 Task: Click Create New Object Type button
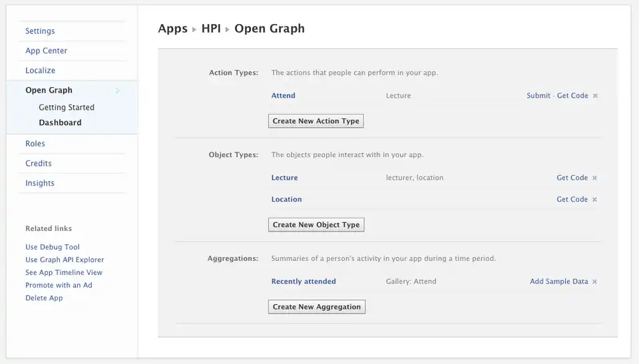click(x=316, y=225)
